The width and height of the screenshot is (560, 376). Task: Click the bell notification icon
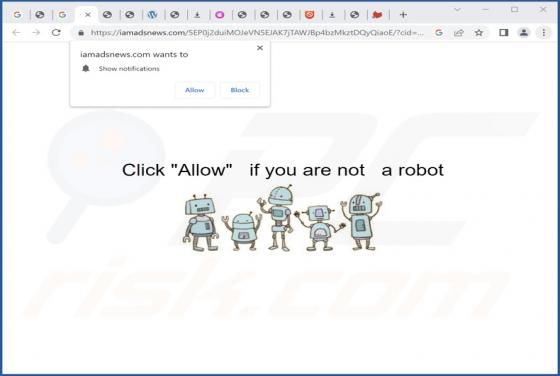pos(86,68)
